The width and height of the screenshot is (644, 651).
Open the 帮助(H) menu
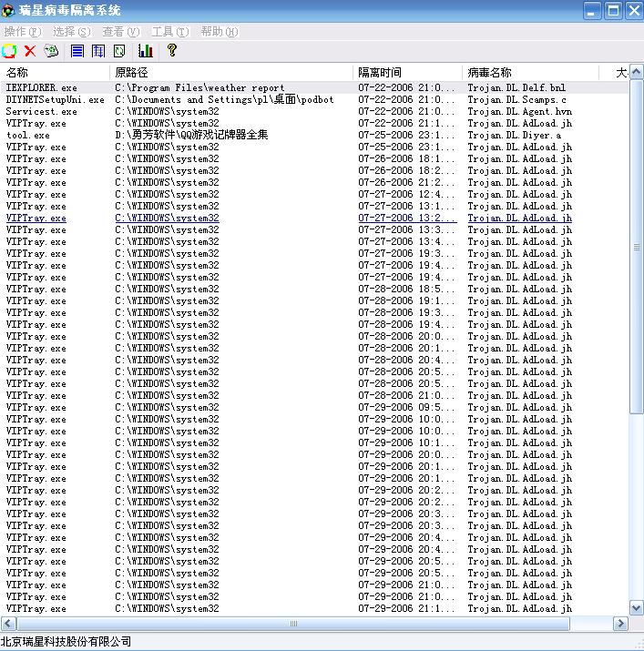(219, 32)
